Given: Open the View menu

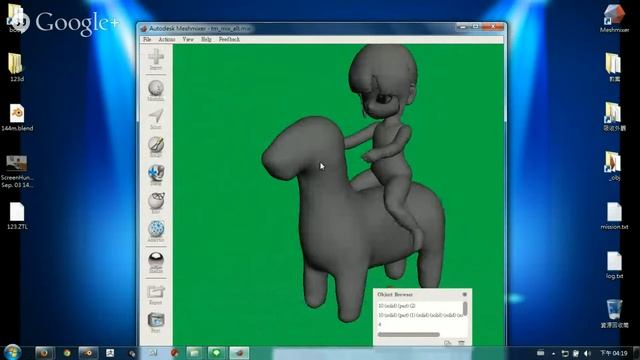Looking at the screenshot, I should tap(188, 39).
